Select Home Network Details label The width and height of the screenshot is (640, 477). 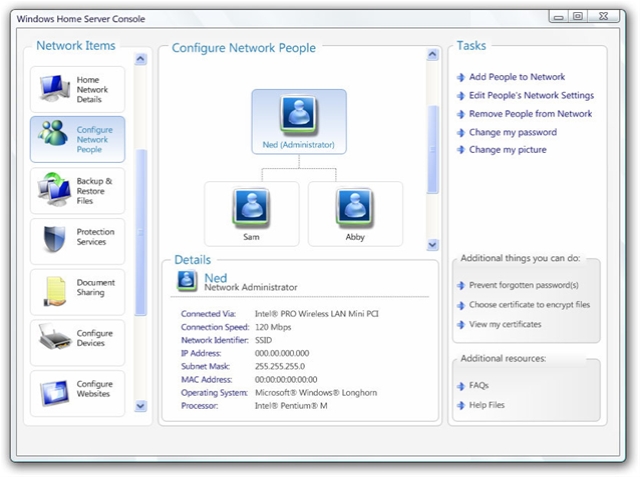92,89
